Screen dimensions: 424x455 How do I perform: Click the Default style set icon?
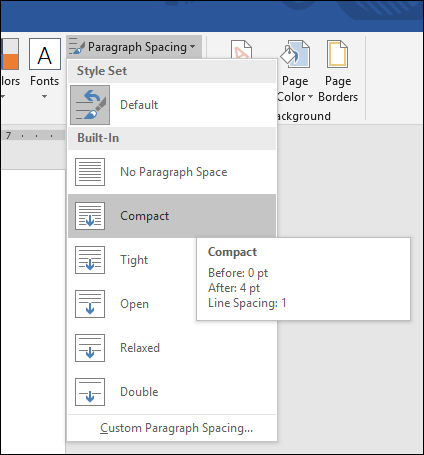point(90,105)
